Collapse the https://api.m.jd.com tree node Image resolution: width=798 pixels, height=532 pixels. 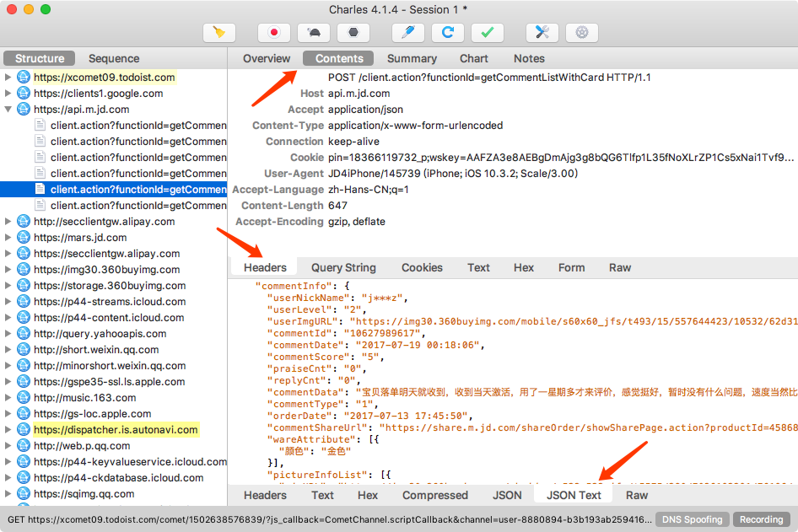click(9, 110)
